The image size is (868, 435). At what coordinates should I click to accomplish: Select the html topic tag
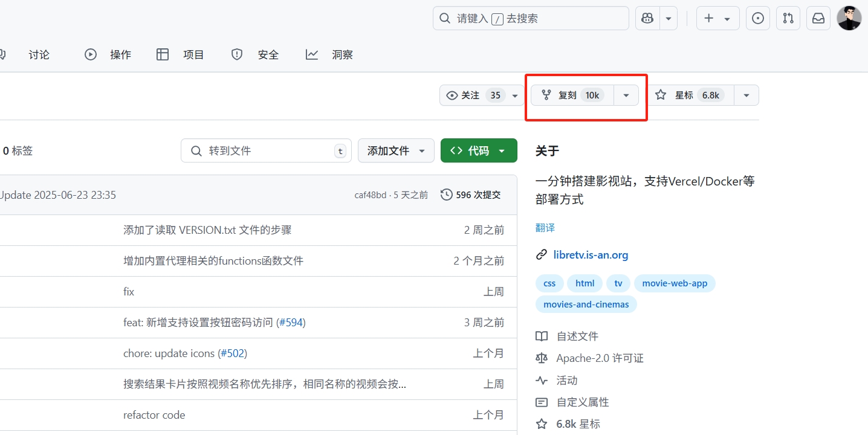[585, 283]
